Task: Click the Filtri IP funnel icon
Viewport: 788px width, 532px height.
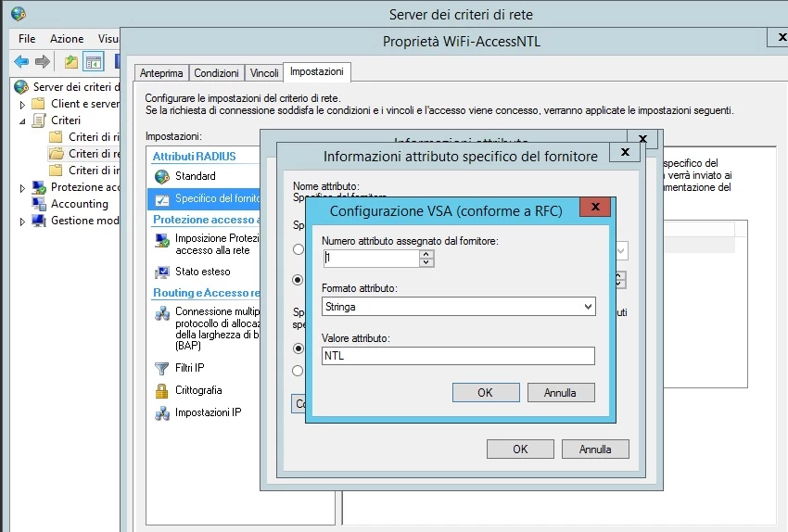Action: 162,368
